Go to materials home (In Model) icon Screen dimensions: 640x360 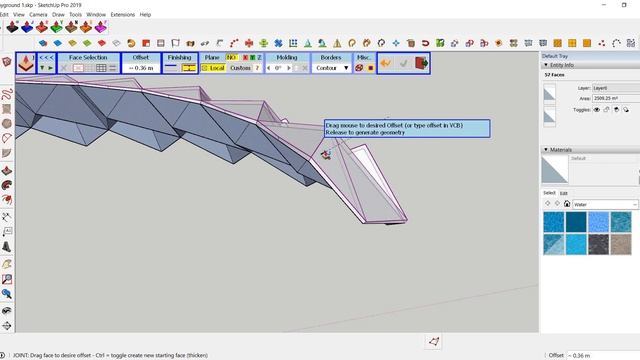567,203
